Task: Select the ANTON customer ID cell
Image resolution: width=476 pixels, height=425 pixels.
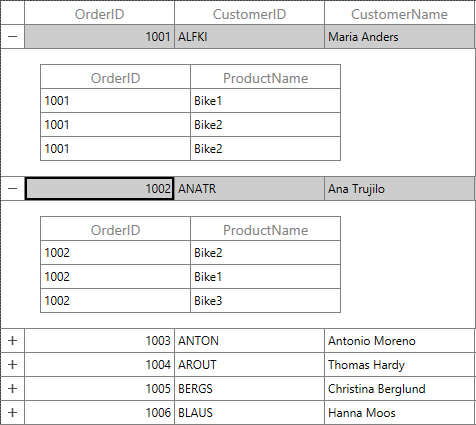Action: click(x=249, y=341)
